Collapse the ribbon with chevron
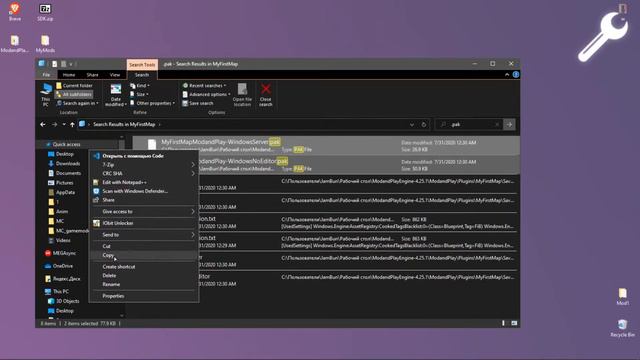Screen dimensions: 640x360 [507, 75]
